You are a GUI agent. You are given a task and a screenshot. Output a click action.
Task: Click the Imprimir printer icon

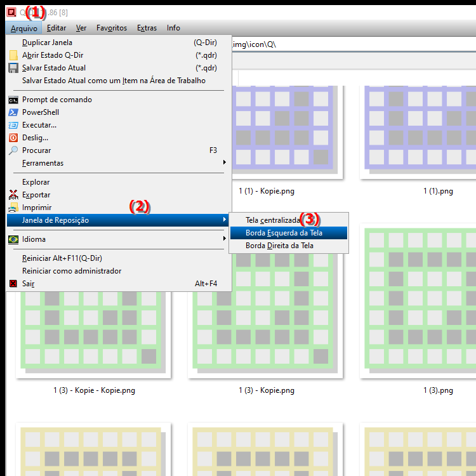pyautogui.click(x=13, y=208)
